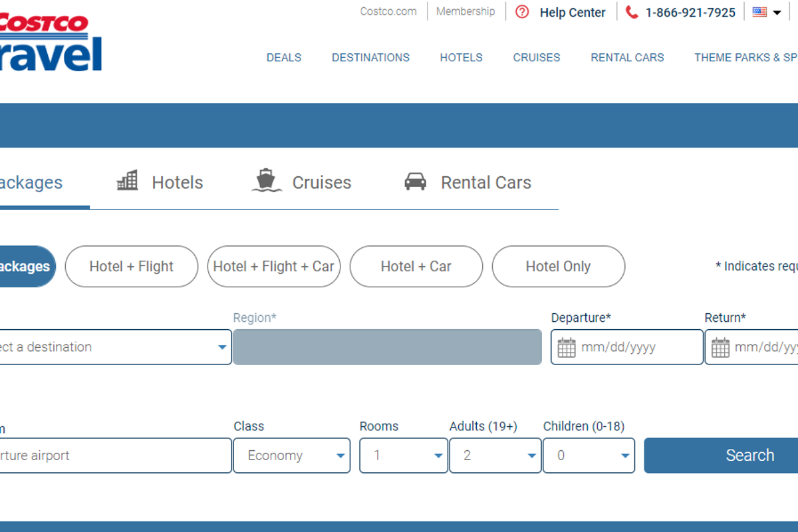Expand the Class Economy dropdown

click(x=291, y=456)
